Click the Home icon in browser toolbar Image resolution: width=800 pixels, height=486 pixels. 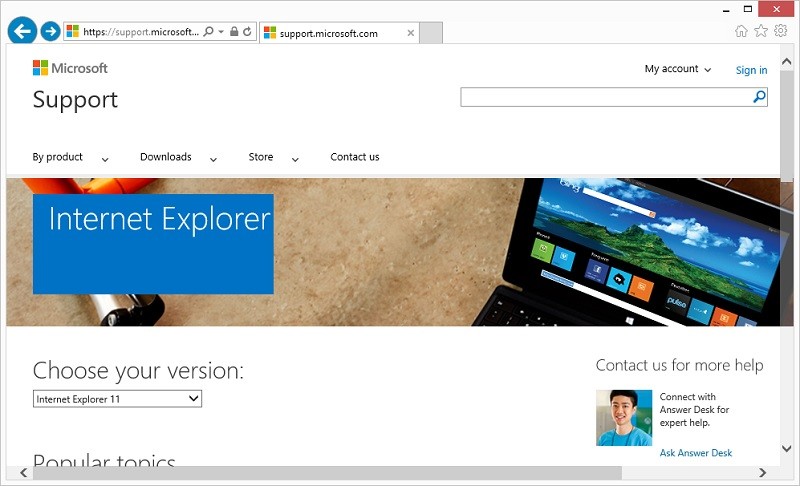click(x=741, y=31)
